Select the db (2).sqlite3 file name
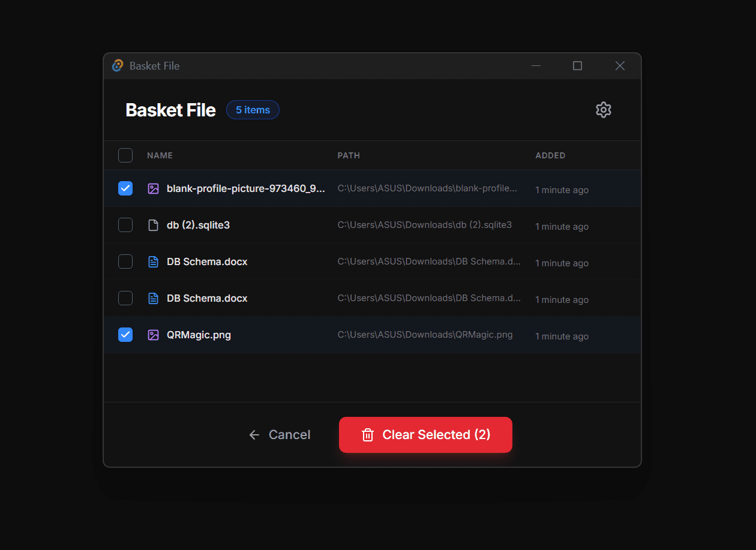 (198, 225)
